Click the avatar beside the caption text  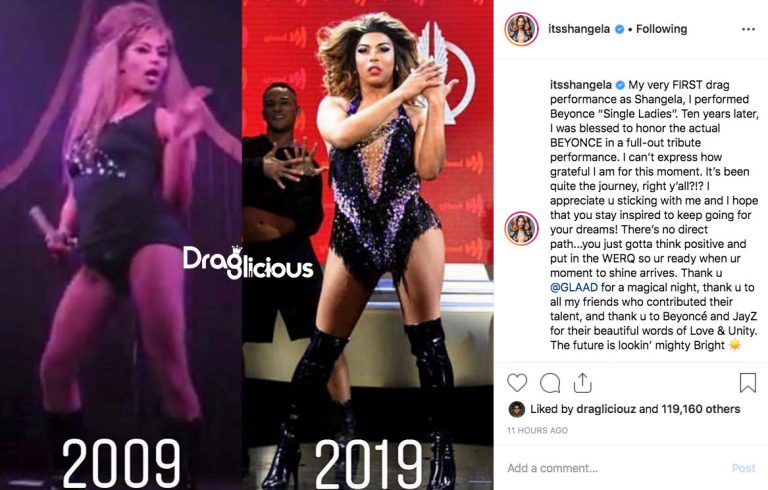521,229
